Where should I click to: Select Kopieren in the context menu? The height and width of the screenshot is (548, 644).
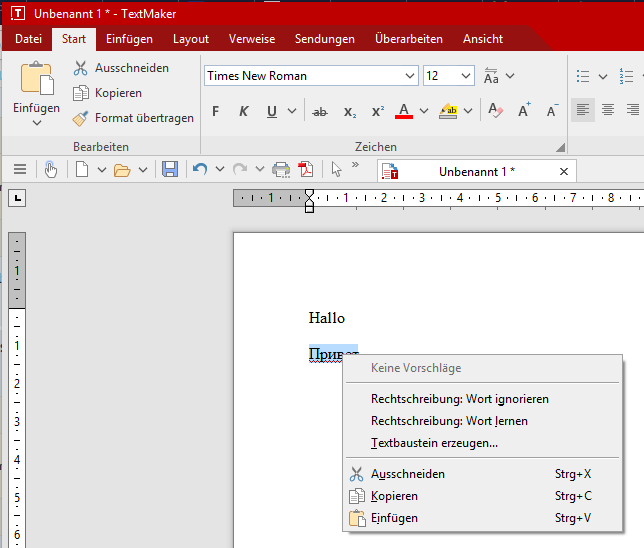394,496
